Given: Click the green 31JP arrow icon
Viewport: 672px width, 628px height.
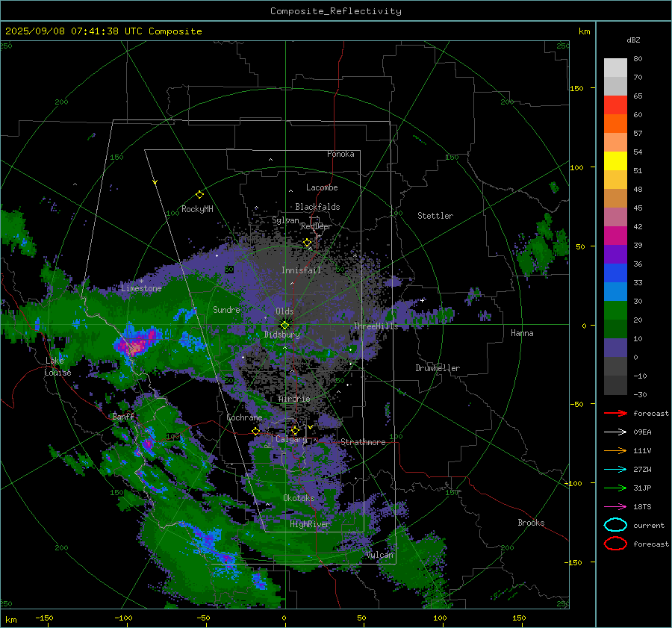Looking at the screenshot, I should 615,488.
